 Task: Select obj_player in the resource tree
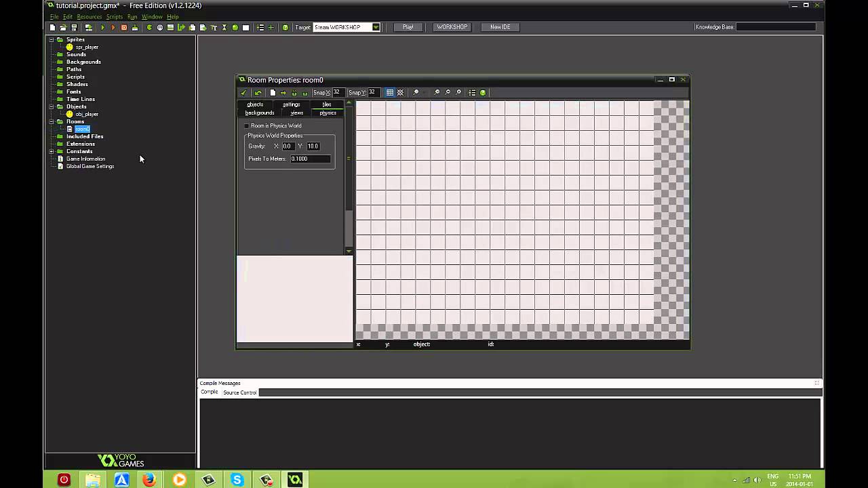[87, 114]
